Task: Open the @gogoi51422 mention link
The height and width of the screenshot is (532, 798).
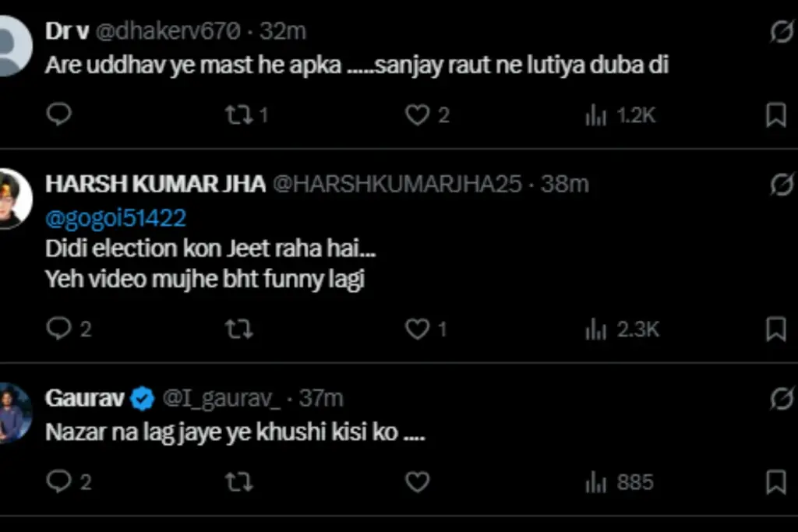Action: click(x=115, y=217)
